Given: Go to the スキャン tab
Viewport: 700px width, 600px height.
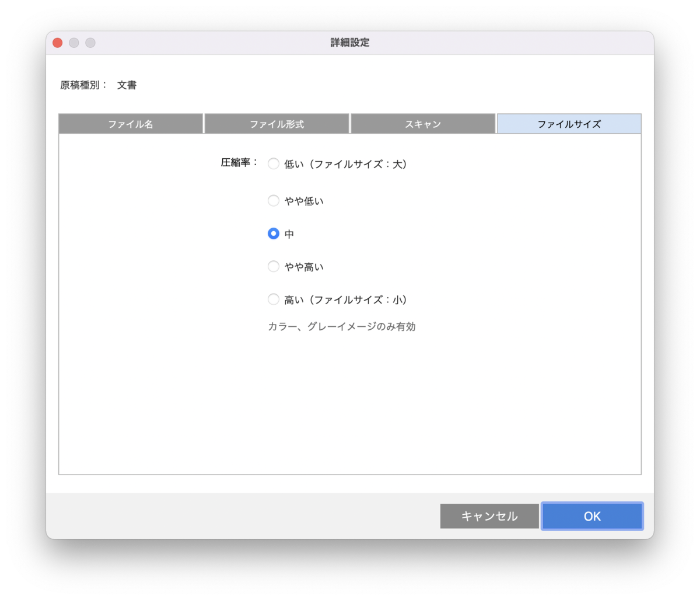Looking at the screenshot, I should [x=423, y=124].
